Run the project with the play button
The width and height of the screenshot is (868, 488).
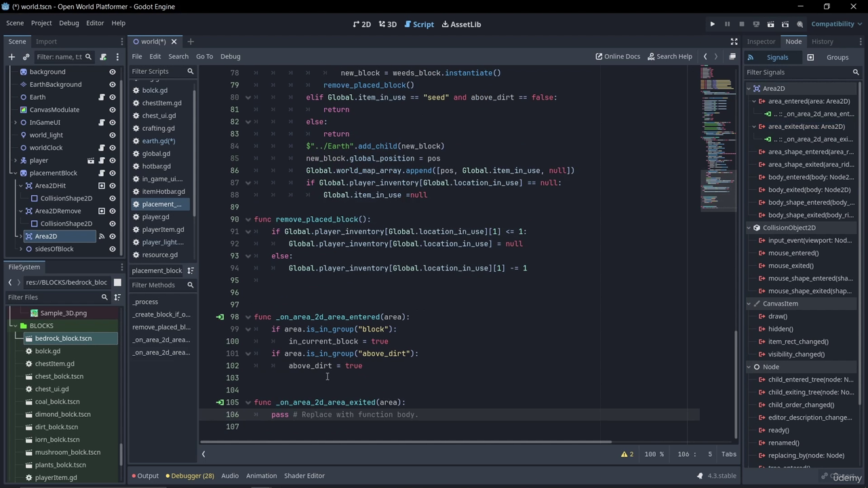pyautogui.click(x=713, y=24)
